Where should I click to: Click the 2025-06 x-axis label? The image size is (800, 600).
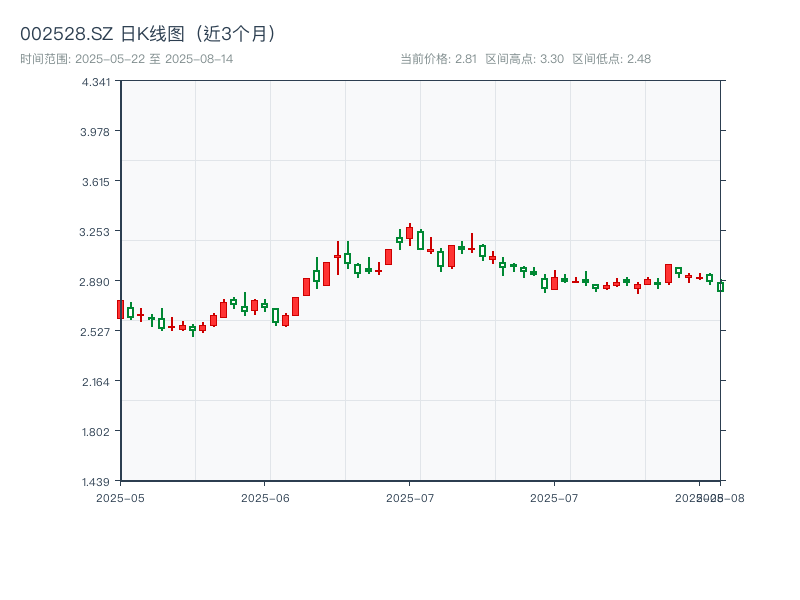pyautogui.click(x=265, y=497)
